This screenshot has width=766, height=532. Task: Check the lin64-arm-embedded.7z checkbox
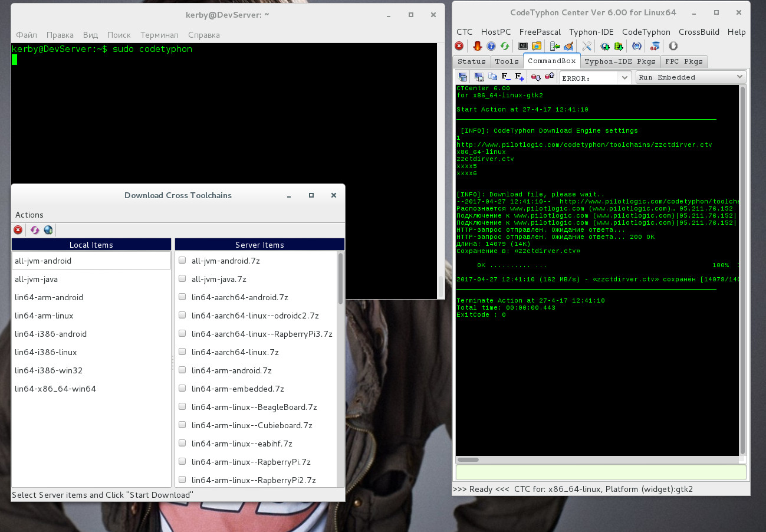point(182,388)
